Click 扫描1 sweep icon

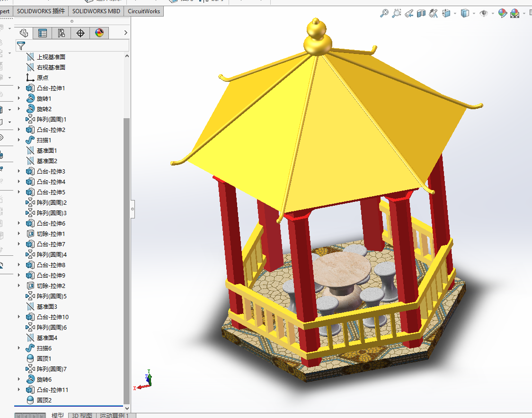(30, 140)
